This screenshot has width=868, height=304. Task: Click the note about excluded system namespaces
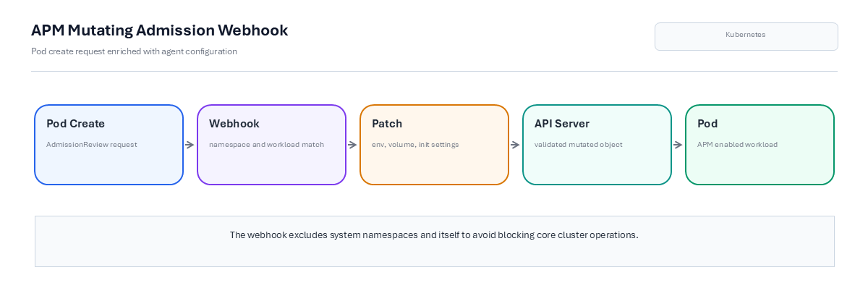[x=435, y=235]
